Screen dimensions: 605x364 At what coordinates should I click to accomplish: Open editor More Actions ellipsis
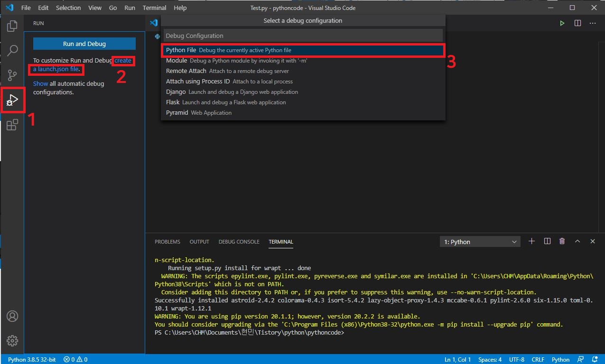(x=593, y=23)
